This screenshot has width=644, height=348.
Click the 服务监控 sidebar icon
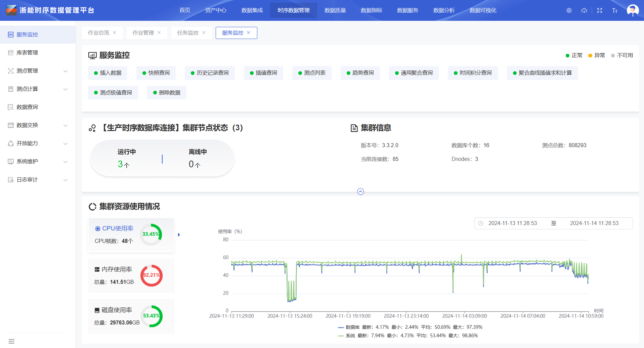tap(11, 35)
